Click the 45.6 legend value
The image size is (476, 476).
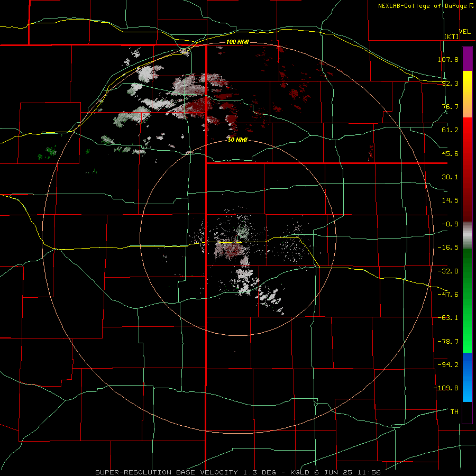pos(450,153)
